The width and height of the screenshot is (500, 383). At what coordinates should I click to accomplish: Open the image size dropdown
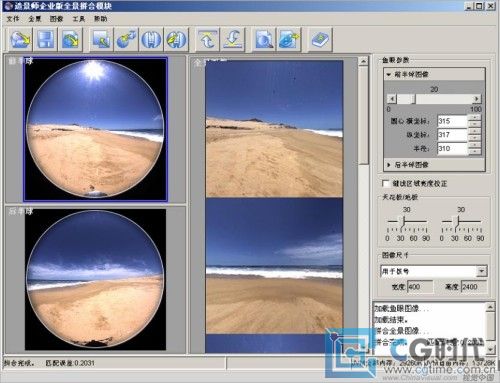click(481, 271)
